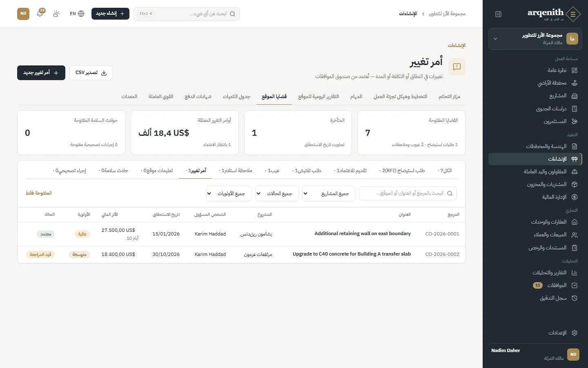Switch to the مركز التحكم tab

(x=449, y=96)
